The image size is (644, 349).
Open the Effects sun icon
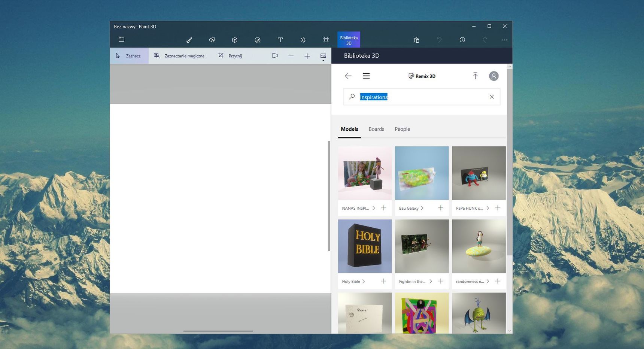click(303, 40)
